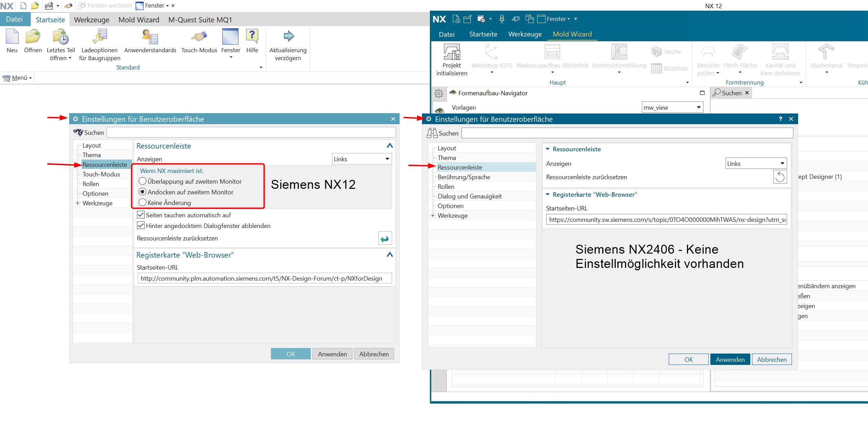Open Werkzeugaufbau-Bibliothek icon

552,52
